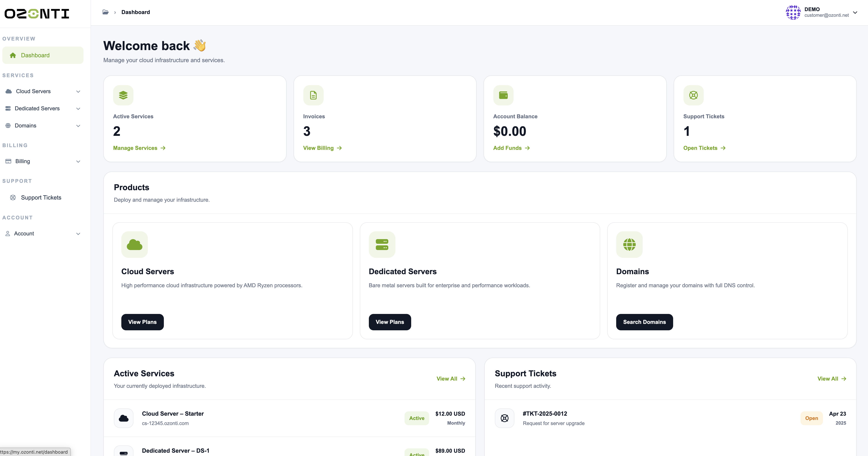Viewport: 868px width, 456px height.
Task: Click the $12.00 USD price
Action: coord(450,414)
